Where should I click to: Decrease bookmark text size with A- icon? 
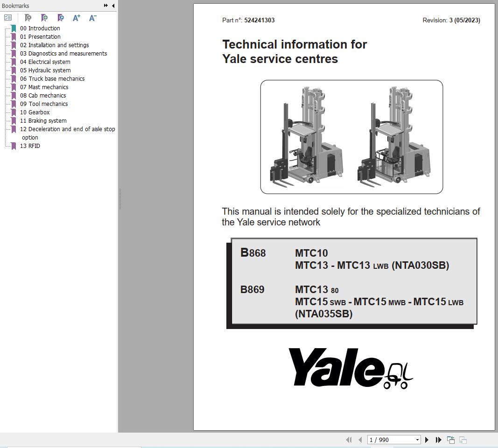point(92,18)
